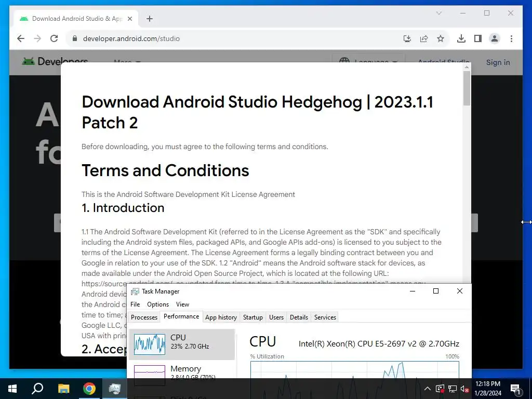Install page as app icon

point(407,38)
